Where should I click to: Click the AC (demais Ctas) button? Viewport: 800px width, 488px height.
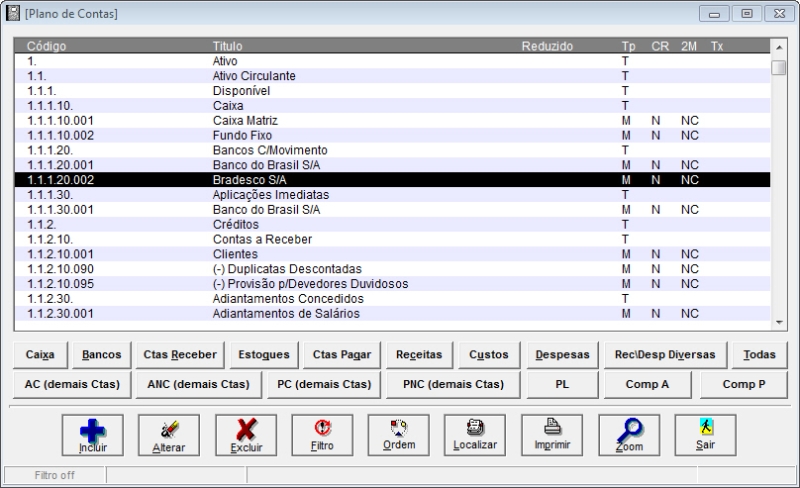(x=72, y=384)
